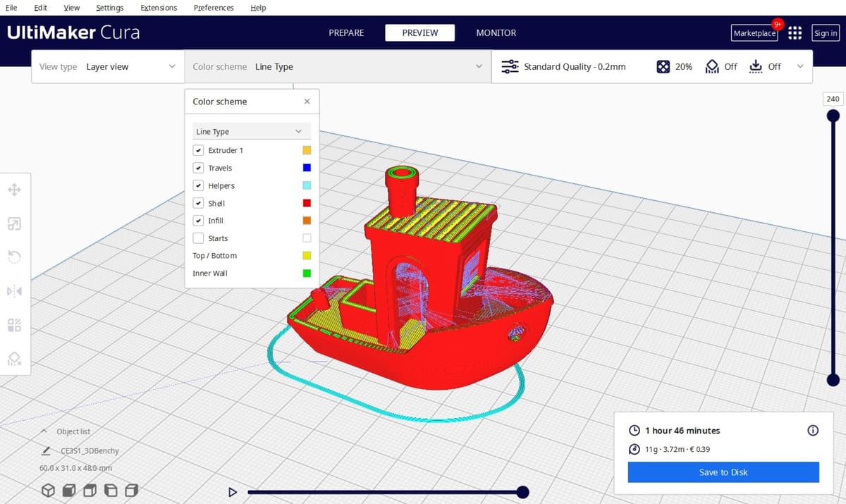This screenshot has width=846, height=504.
Task: Click the layer number 240 field
Action: 833,99
